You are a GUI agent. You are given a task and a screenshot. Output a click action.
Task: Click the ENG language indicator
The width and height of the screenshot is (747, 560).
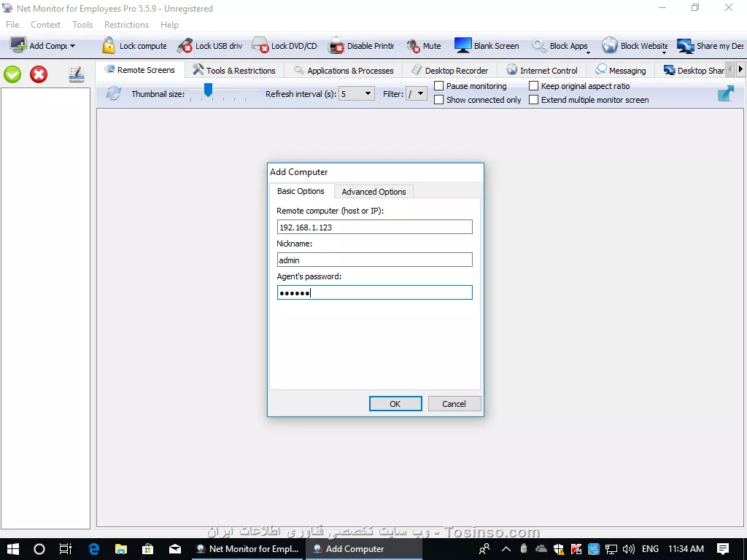click(650, 549)
